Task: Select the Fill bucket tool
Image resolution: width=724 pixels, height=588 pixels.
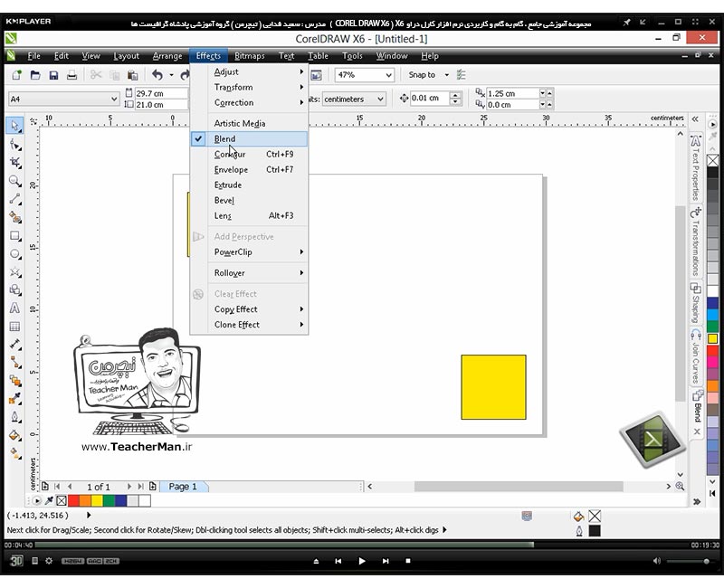Action: pos(14,435)
